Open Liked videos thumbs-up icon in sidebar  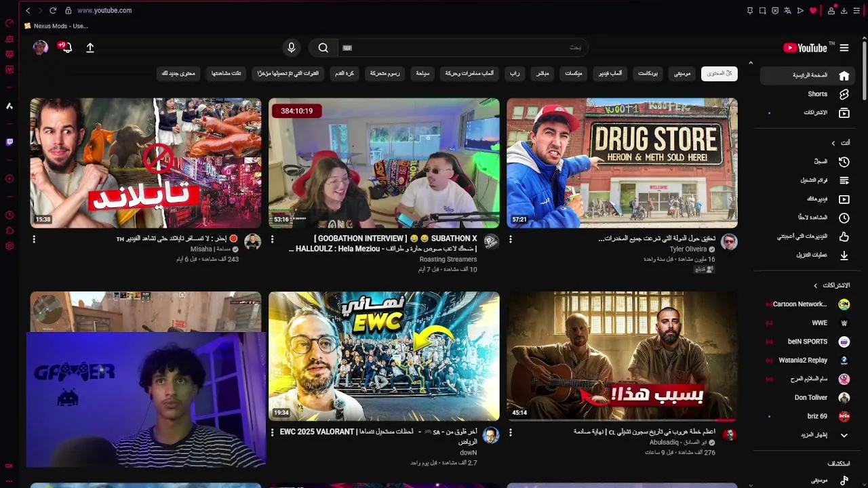coord(844,237)
